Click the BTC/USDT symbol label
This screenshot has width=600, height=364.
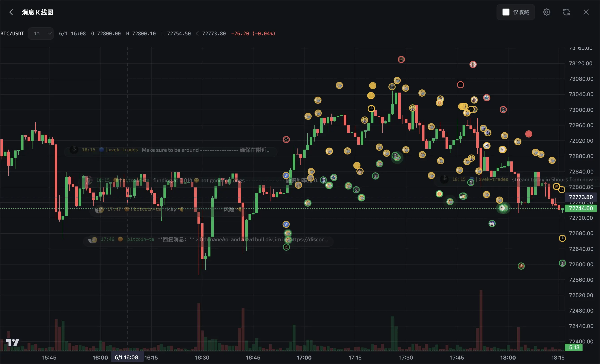click(x=12, y=34)
